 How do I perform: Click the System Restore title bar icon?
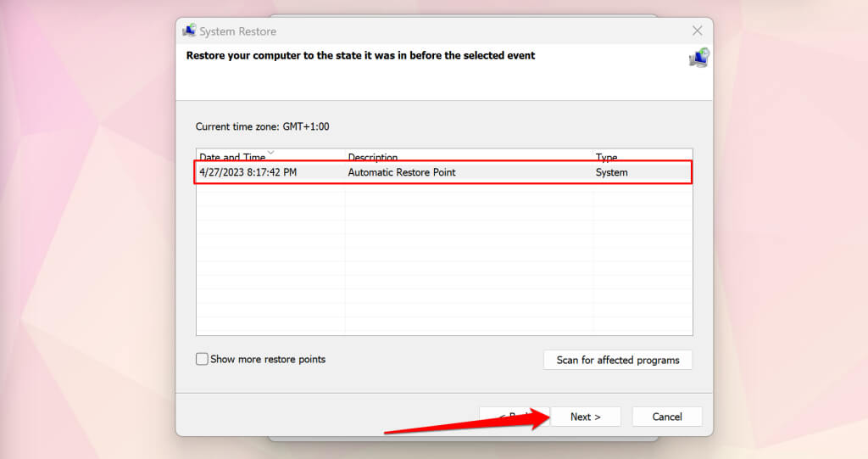[x=189, y=31]
